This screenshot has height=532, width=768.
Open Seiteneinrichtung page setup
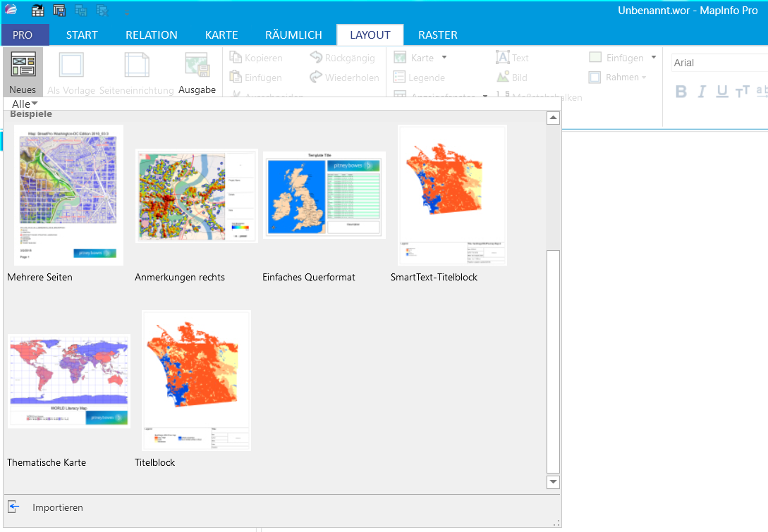coord(137,72)
